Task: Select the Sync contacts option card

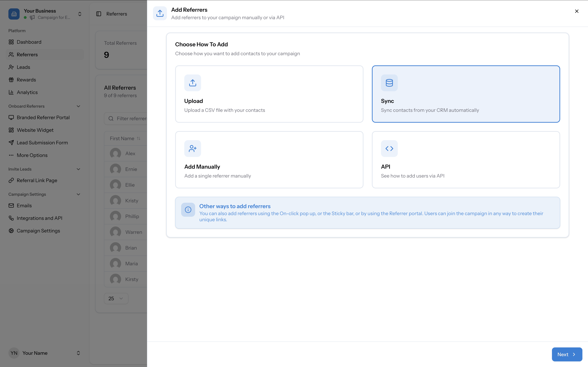Action: pyautogui.click(x=466, y=94)
